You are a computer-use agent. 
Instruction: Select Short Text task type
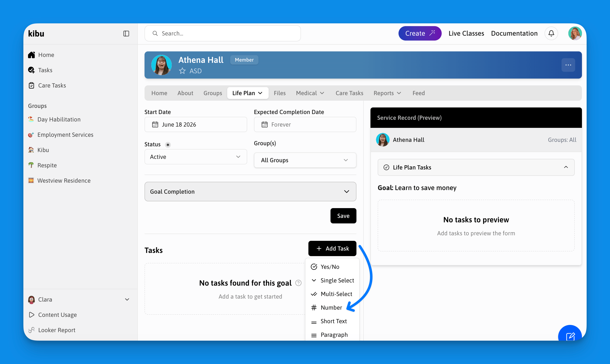(x=332, y=321)
